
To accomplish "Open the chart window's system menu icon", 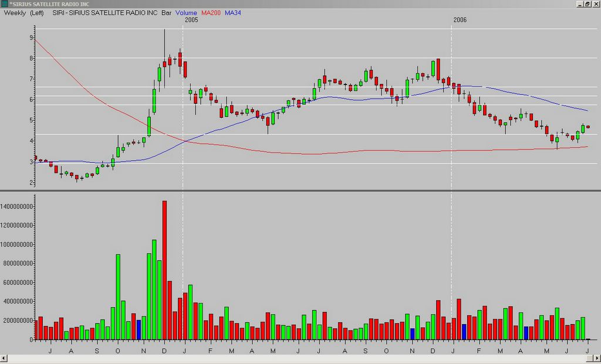I will click(x=4, y=4).
